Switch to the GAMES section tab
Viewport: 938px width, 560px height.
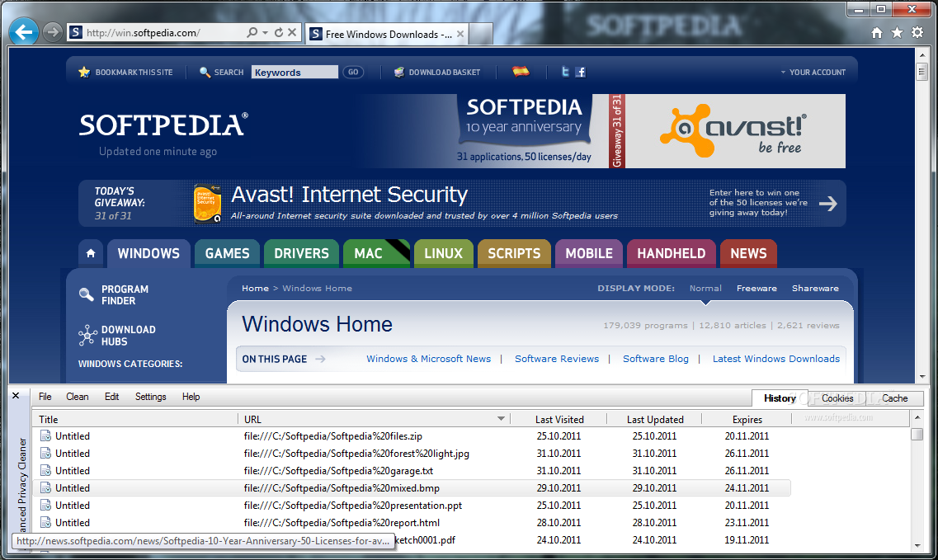click(x=228, y=253)
